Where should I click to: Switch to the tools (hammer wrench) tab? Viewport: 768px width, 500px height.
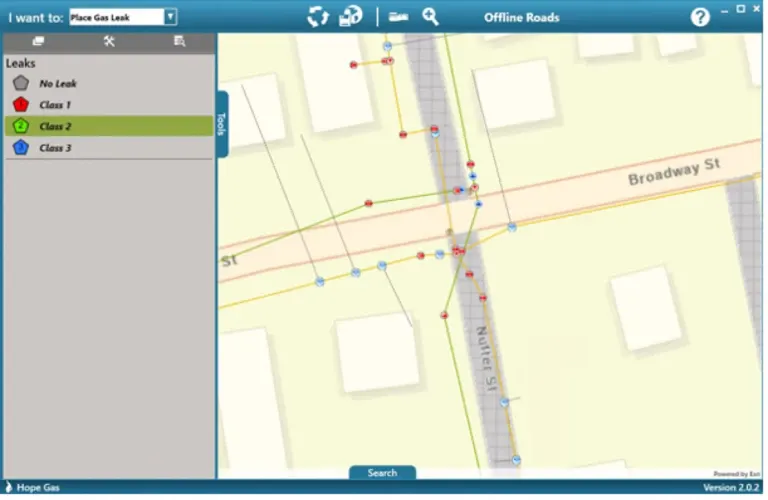coord(109,42)
